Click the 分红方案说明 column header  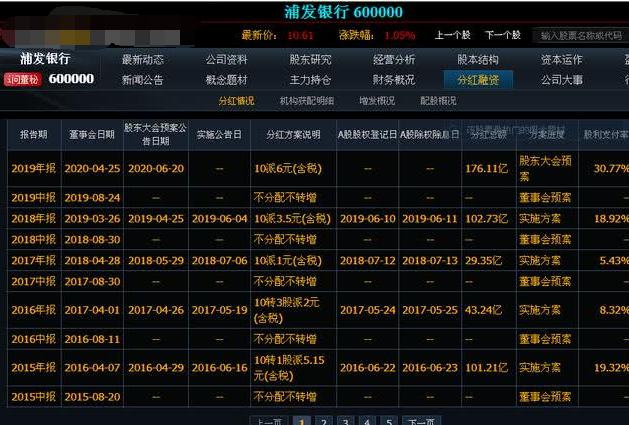(x=293, y=134)
